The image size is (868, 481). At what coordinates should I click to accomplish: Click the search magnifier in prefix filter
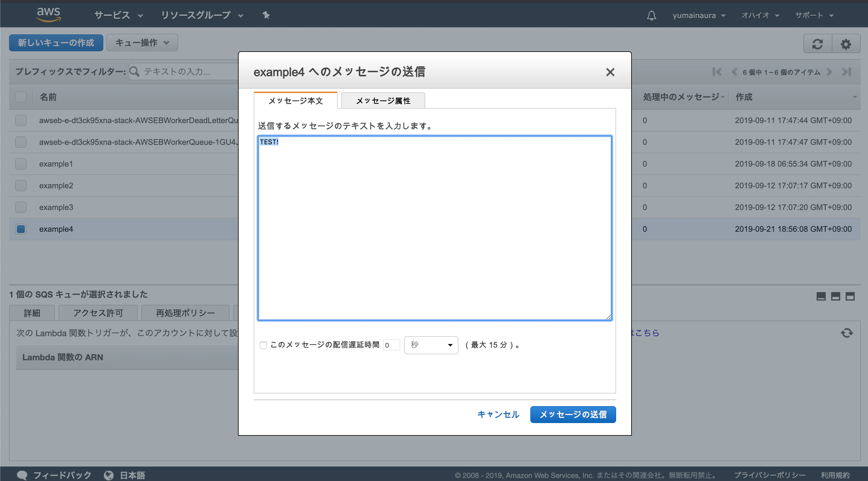134,71
